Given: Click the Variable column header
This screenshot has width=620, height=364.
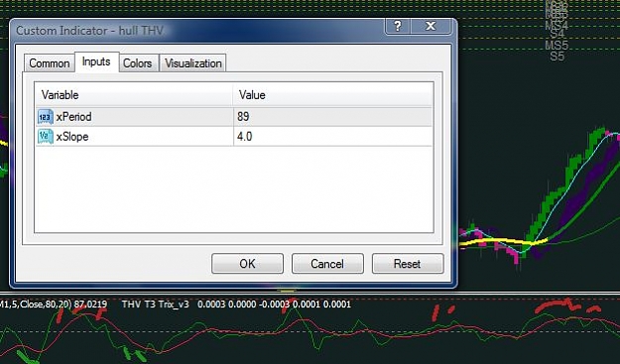Looking at the screenshot, I should (x=134, y=95).
